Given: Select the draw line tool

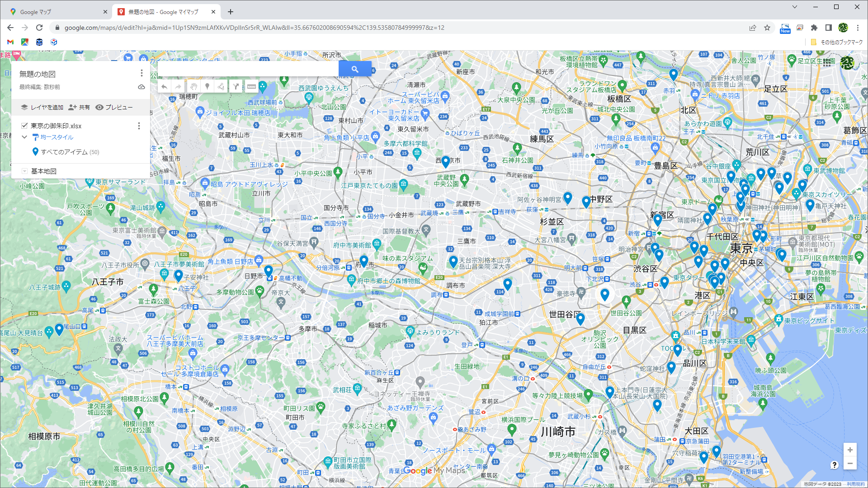Looking at the screenshot, I should [x=221, y=87].
